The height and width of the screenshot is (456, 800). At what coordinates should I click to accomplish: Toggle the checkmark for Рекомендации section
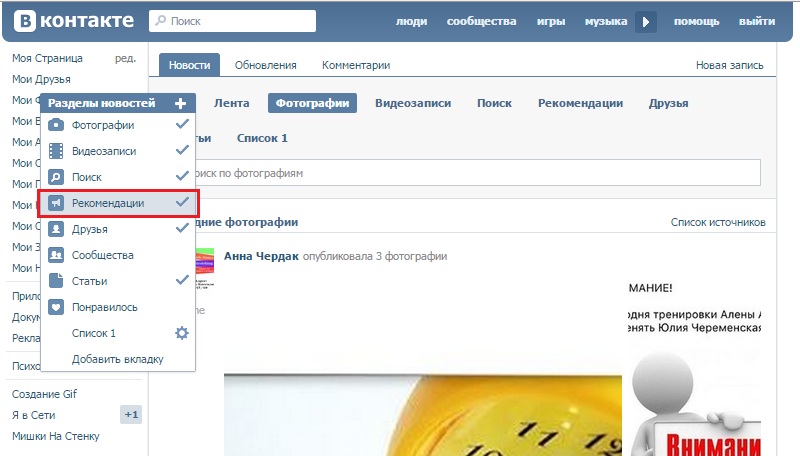182,202
